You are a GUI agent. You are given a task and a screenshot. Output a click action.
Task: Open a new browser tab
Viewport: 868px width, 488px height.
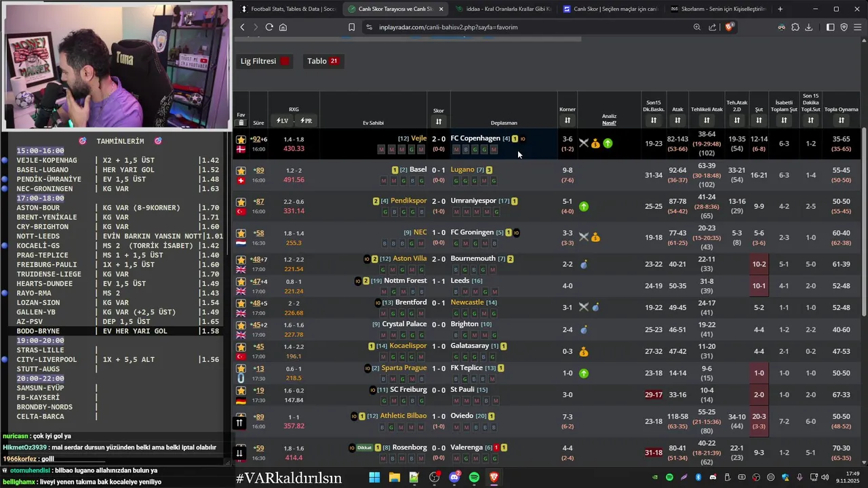pos(780,9)
